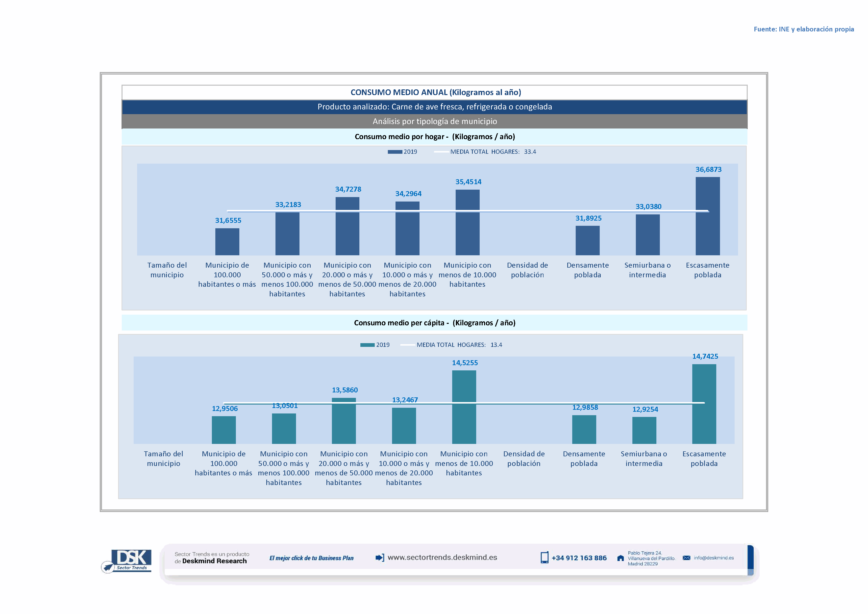Click the +34 912 163 886 phone number
Screen dimensions: 868x614
coord(579,558)
